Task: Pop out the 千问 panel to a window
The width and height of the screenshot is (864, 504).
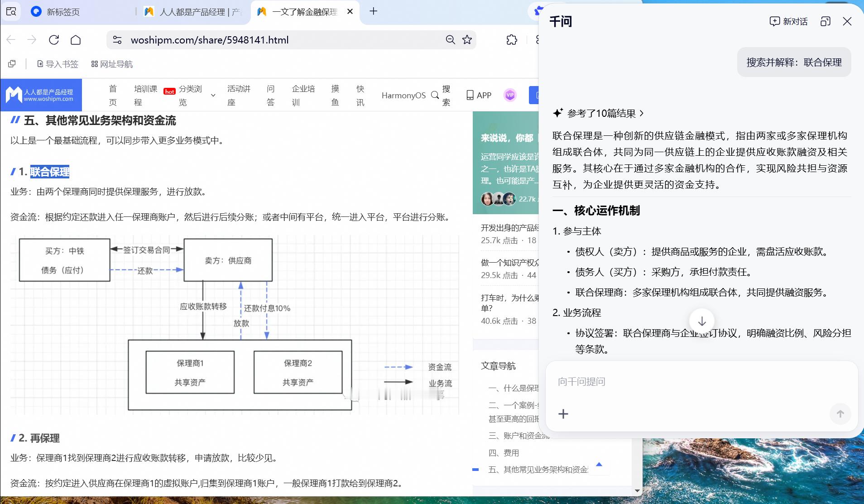Action: click(x=825, y=21)
